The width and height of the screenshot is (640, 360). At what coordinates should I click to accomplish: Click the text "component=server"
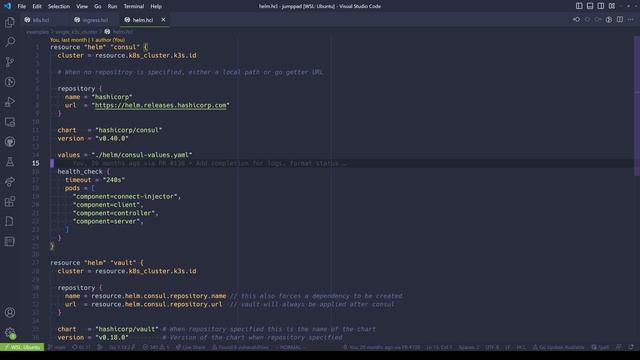(107, 222)
